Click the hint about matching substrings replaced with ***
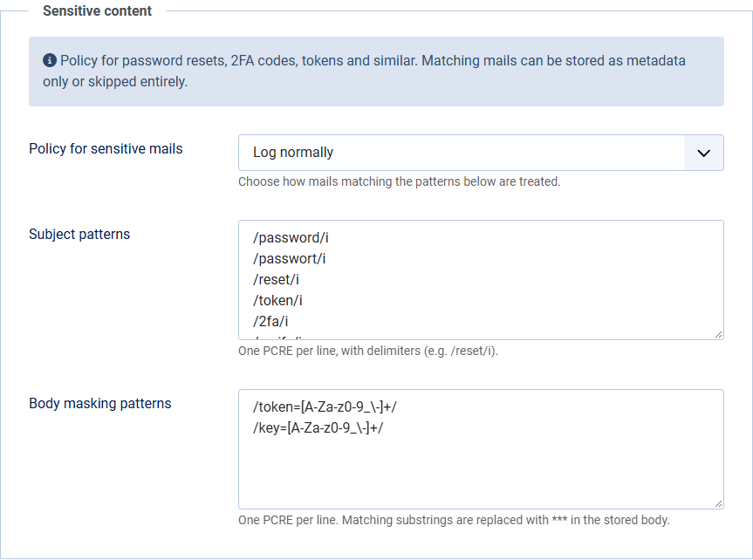 [454, 520]
